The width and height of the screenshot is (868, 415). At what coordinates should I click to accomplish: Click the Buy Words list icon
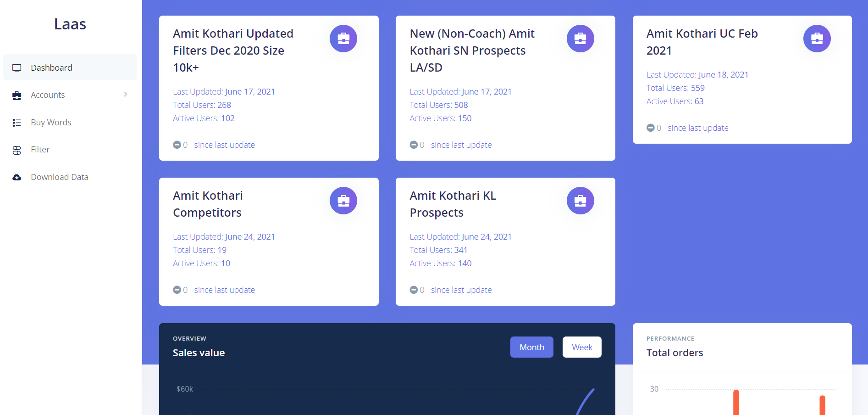[x=17, y=123]
